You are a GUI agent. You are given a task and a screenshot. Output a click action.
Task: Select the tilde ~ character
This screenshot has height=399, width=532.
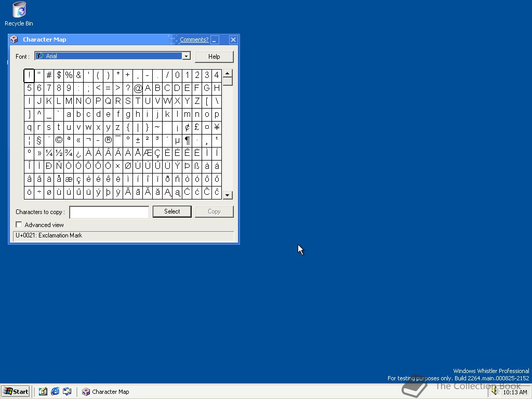157,127
